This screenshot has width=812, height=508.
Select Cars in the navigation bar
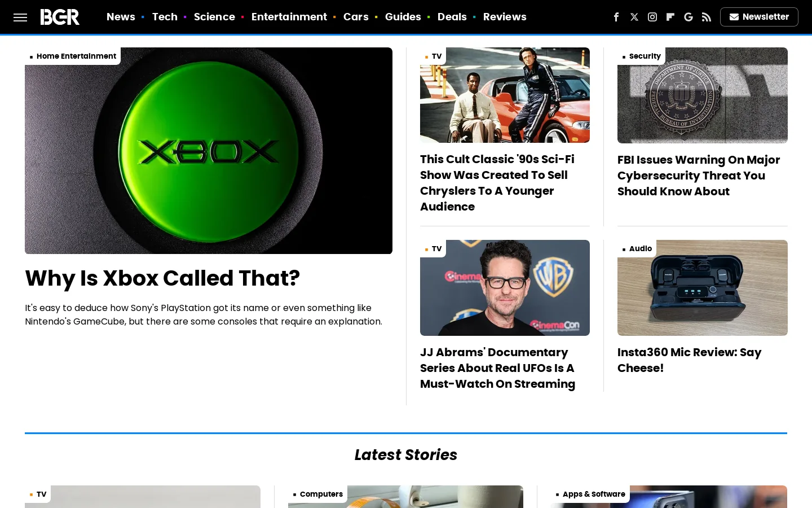(x=356, y=17)
